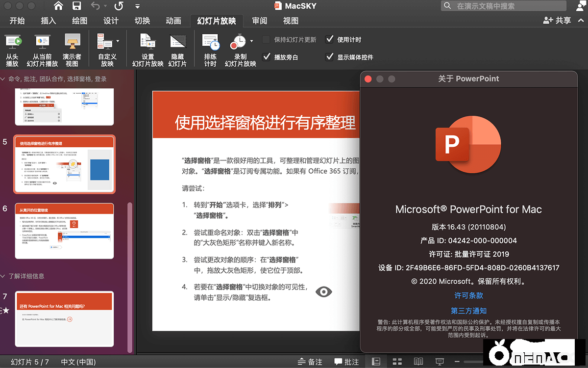
Task: Switch to Slide Sorter view in status bar
Action: tap(397, 362)
